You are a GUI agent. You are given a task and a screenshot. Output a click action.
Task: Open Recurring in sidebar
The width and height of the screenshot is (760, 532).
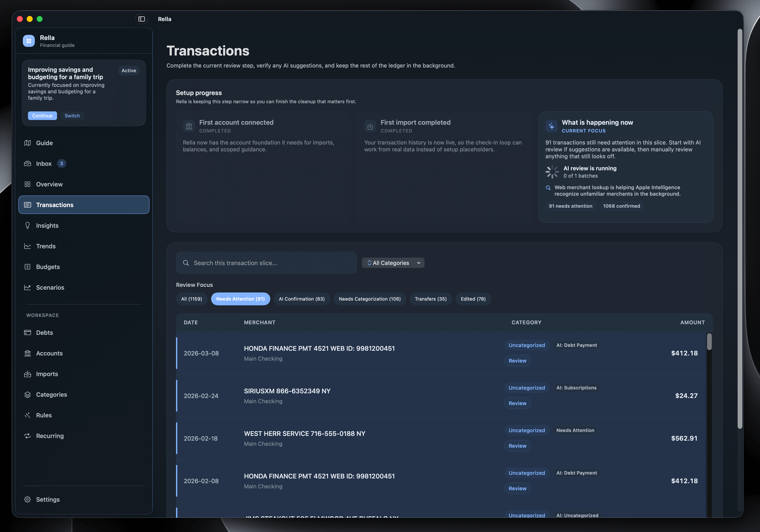(x=84, y=436)
